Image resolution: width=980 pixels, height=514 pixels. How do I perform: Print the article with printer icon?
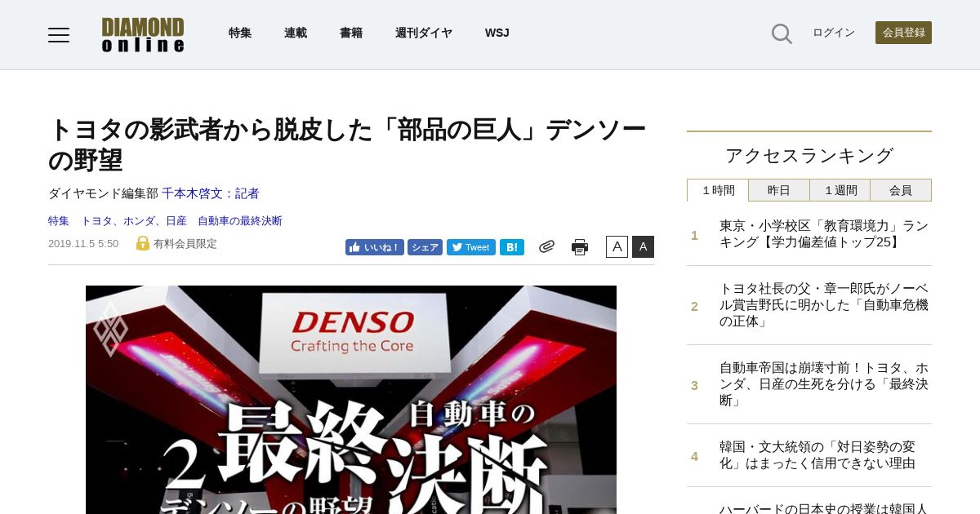580,247
